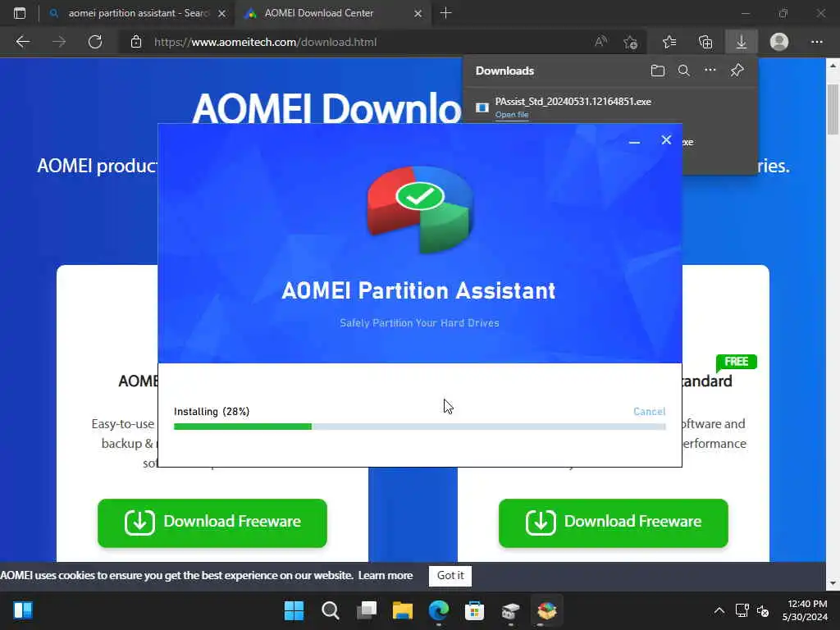Open the Collections button
The width and height of the screenshot is (840, 630).
pyautogui.click(x=705, y=42)
